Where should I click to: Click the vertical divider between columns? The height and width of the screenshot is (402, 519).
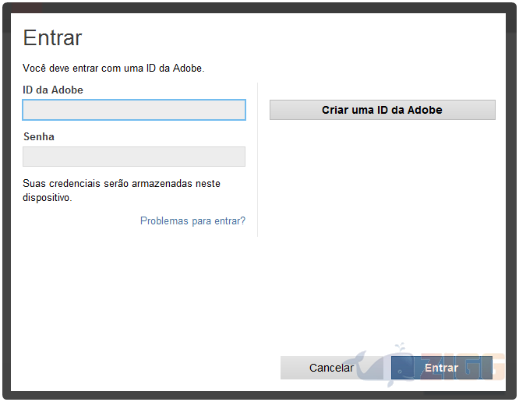tap(257, 160)
